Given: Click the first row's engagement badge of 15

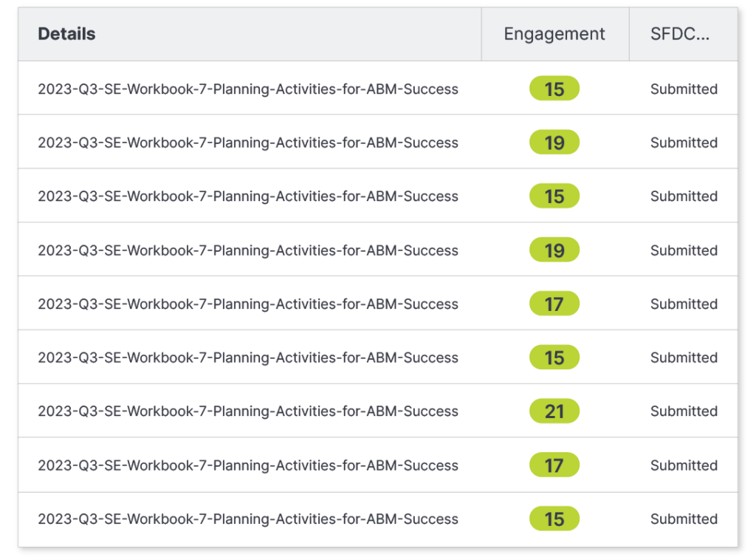Looking at the screenshot, I should point(554,88).
